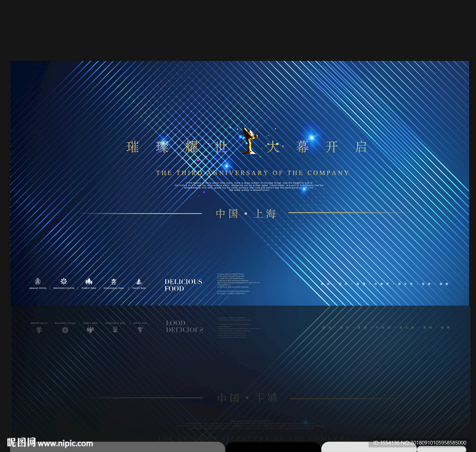Click the gold character '璀' in the title

(x=132, y=147)
